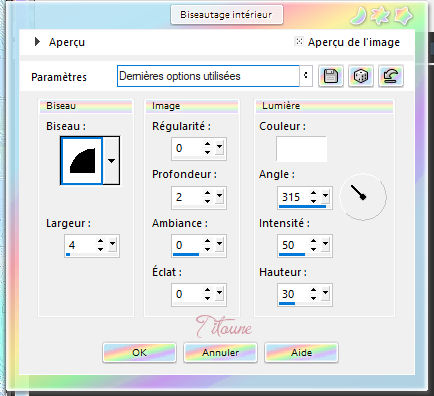
Task: Open help with the Aide button
Action: pos(302,353)
